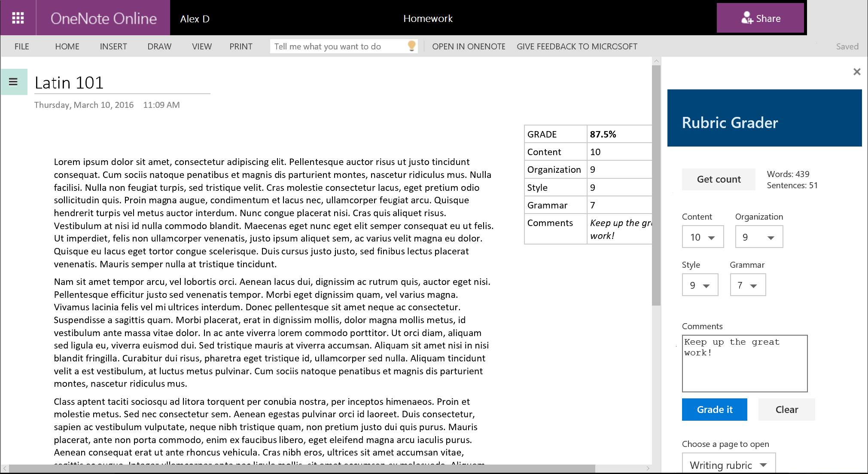Viewport: 868px width, 474px height.
Task: Click the lightbulb icon in search box
Action: (411, 46)
